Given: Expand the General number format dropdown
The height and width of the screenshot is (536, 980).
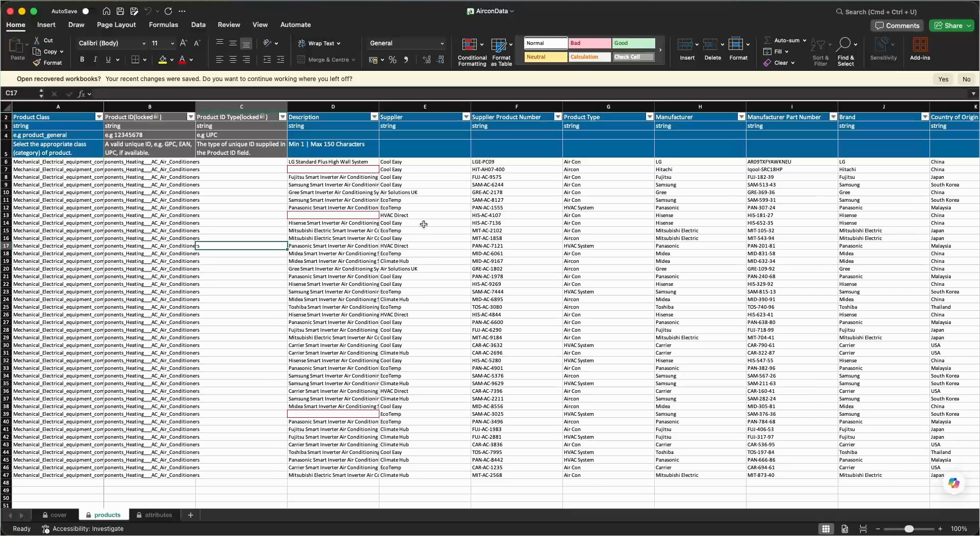Looking at the screenshot, I should (x=442, y=43).
